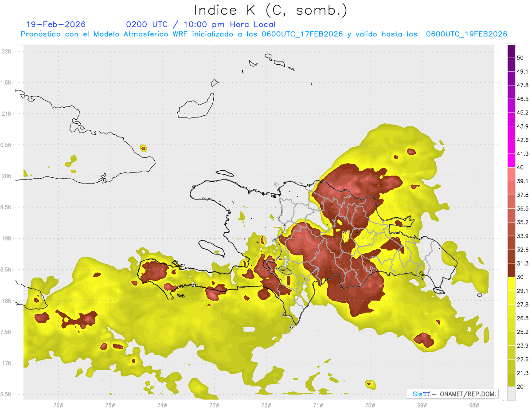Click the colorbar value label 29.1

(523, 290)
